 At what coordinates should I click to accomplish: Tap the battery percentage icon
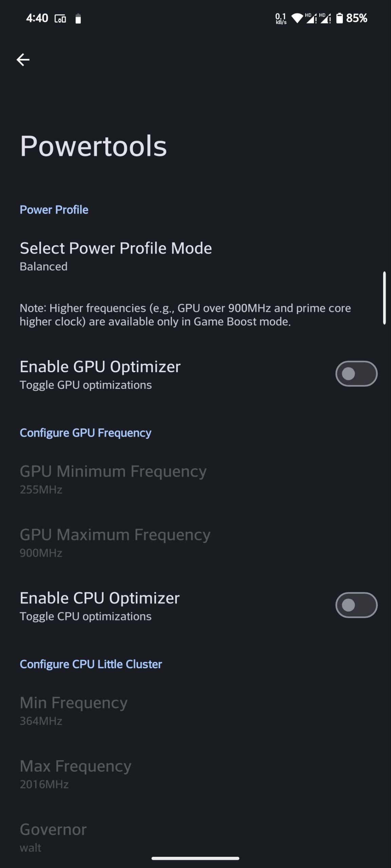[352, 18]
